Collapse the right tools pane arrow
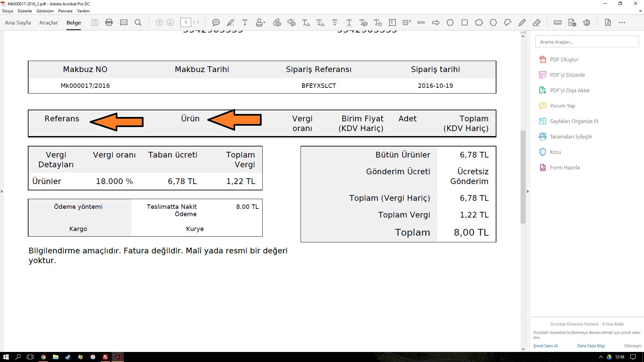Screen dimensions: 644x362 point(528,191)
